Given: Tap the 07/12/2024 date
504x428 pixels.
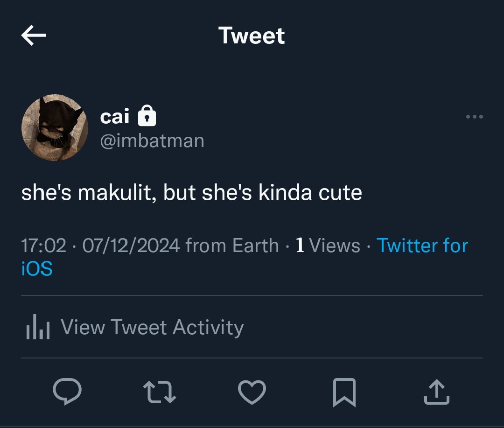Looking at the screenshot, I should 131,246.
